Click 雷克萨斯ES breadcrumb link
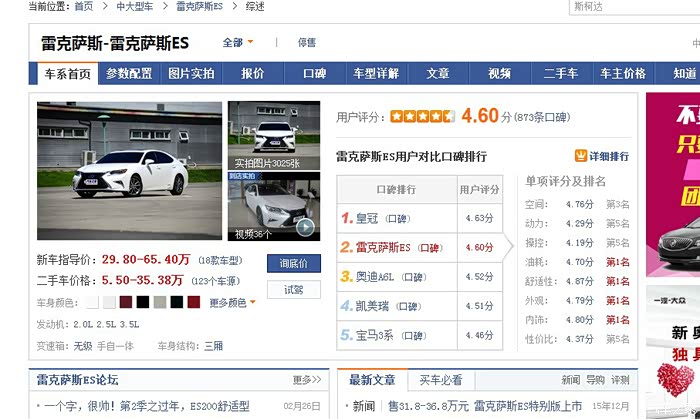 click(199, 6)
